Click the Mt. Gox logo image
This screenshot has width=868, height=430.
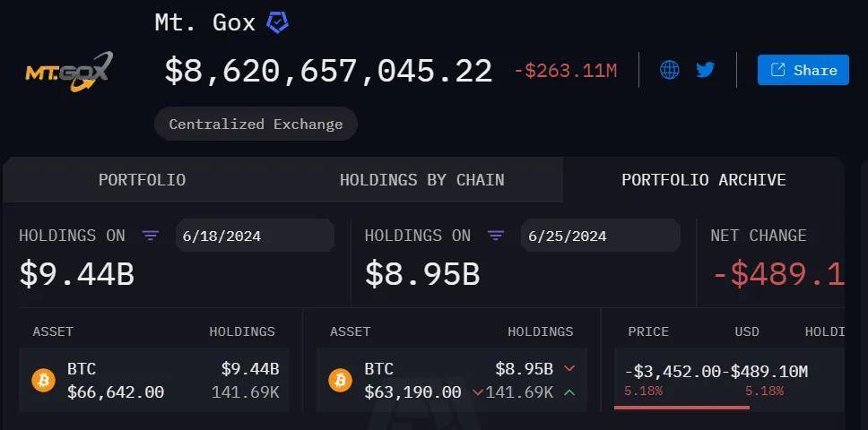pos(68,71)
